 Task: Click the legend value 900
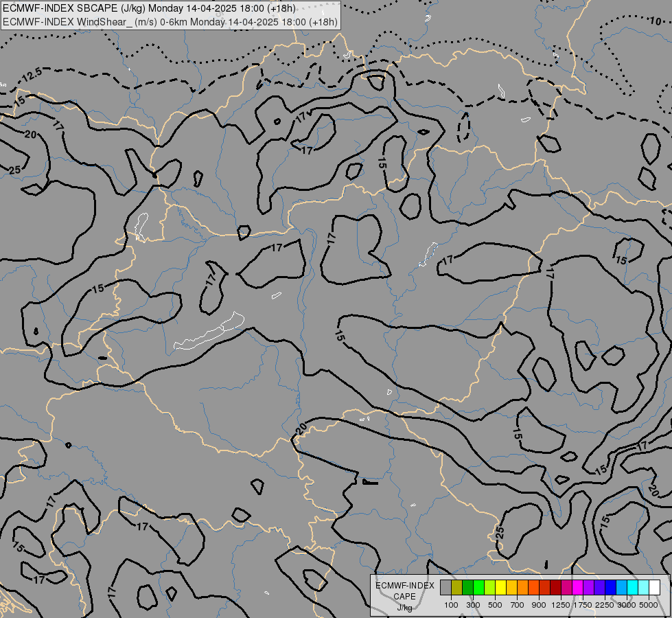(539, 605)
